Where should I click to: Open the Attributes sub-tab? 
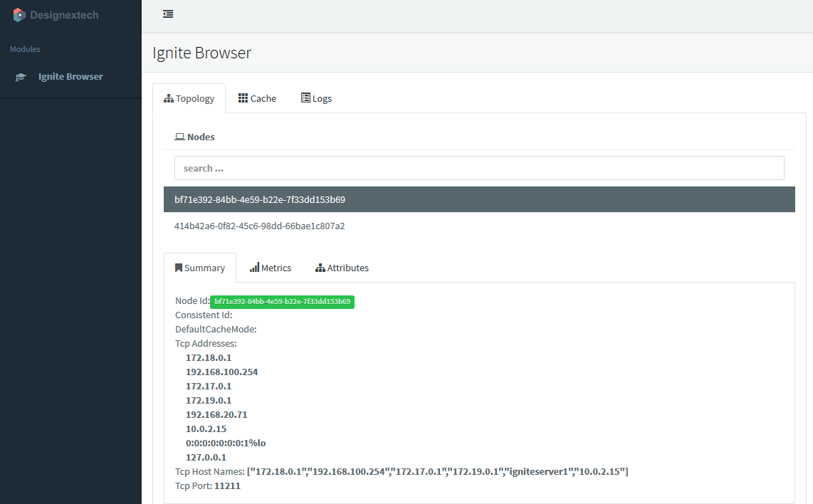click(342, 268)
